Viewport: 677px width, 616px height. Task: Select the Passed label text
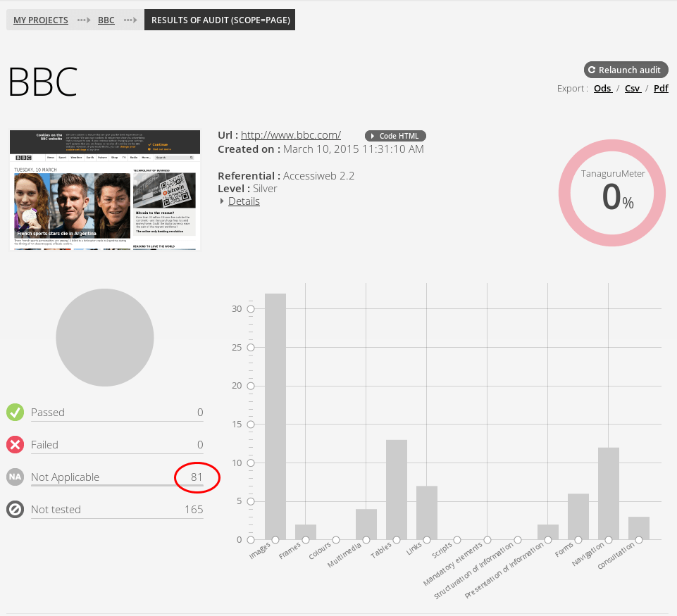pyautogui.click(x=48, y=413)
